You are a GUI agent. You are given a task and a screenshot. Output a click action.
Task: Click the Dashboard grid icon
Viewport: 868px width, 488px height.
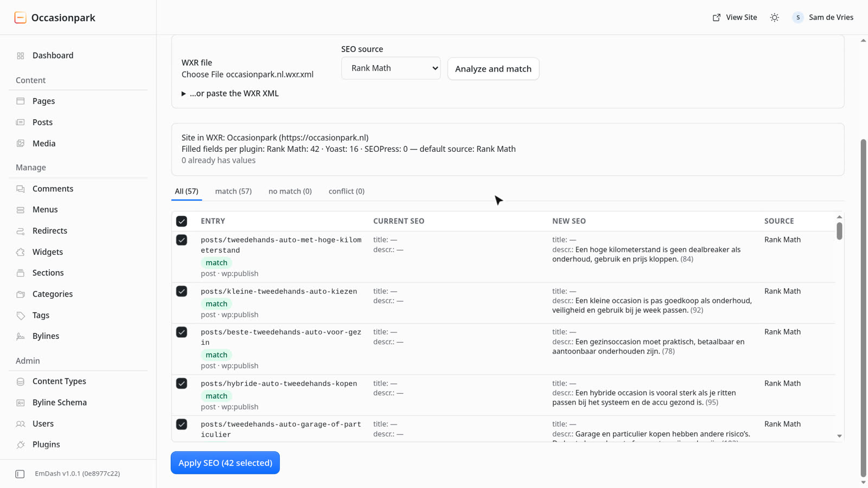[21, 56]
